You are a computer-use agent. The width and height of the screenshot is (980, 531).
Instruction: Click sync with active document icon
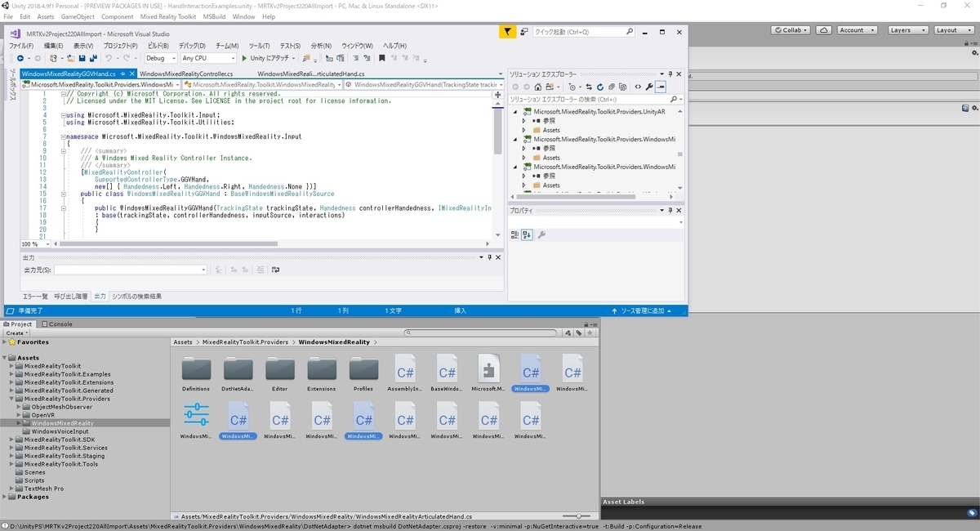(588, 87)
